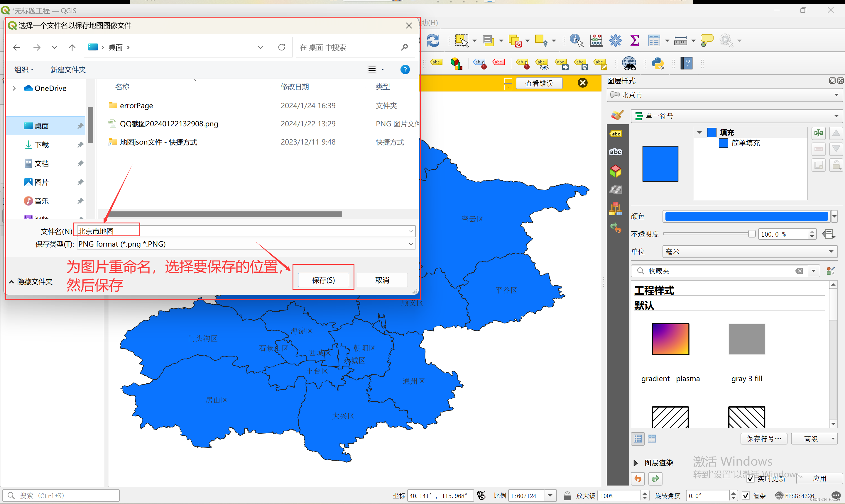Toggle the Render checkbox in status bar
Screen dimensions: 845x504
pyautogui.click(x=746, y=495)
